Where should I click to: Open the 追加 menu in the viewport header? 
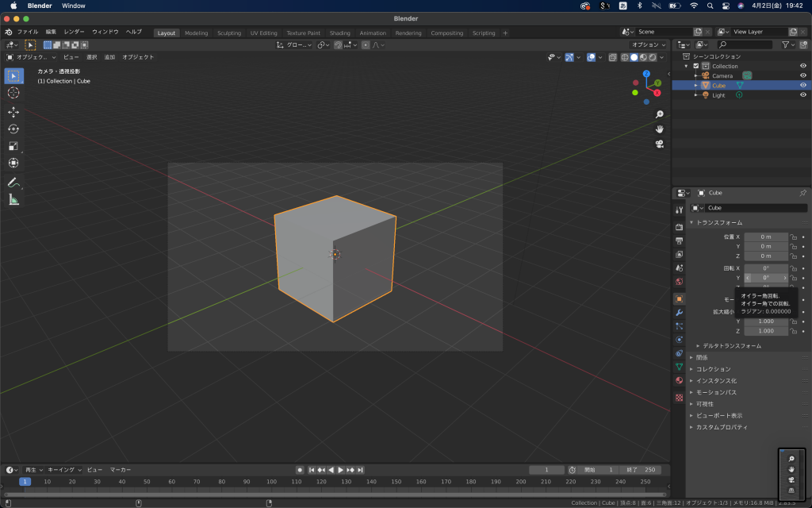pyautogui.click(x=109, y=57)
